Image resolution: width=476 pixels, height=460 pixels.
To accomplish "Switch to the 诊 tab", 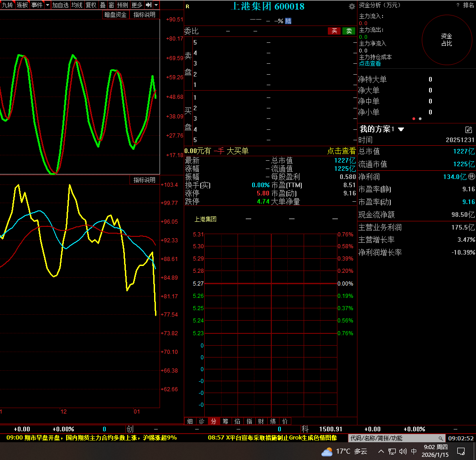I will [x=202, y=421].
